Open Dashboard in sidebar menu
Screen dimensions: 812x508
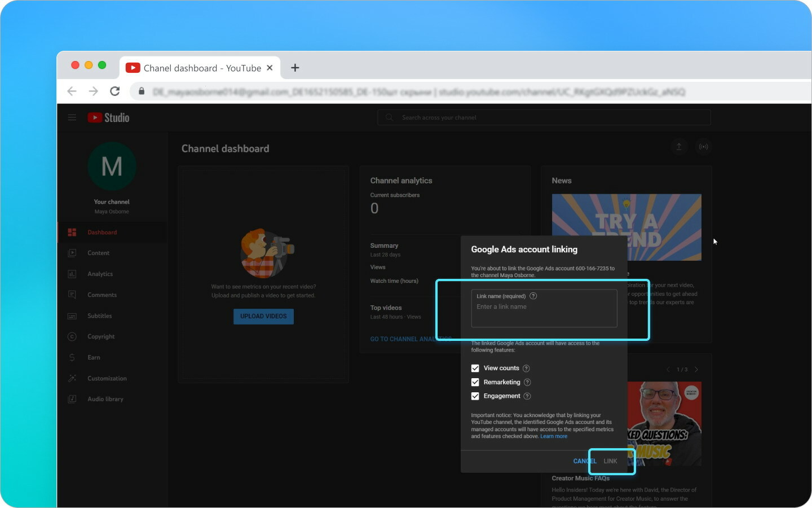pyautogui.click(x=112, y=233)
